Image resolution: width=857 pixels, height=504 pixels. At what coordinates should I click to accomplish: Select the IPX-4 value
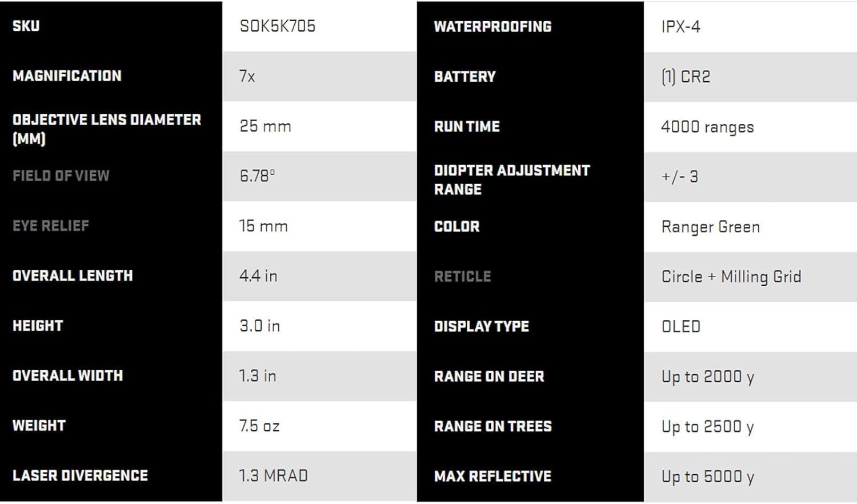click(680, 27)
